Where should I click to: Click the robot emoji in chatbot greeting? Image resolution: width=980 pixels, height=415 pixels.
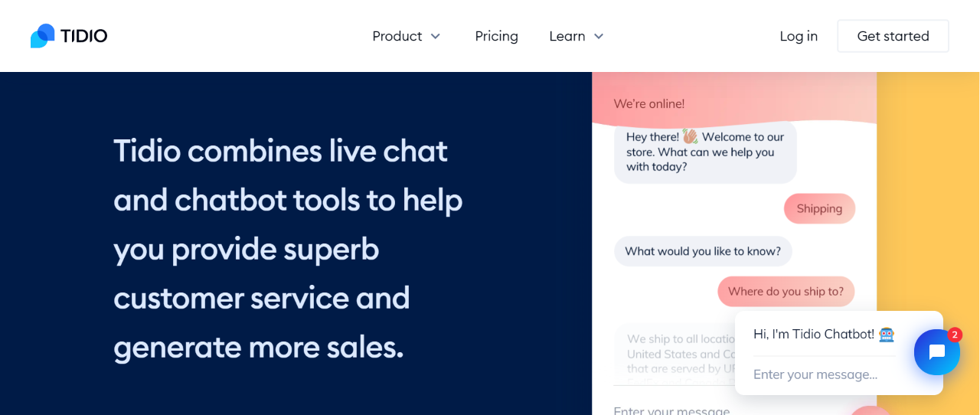[887, 335]
